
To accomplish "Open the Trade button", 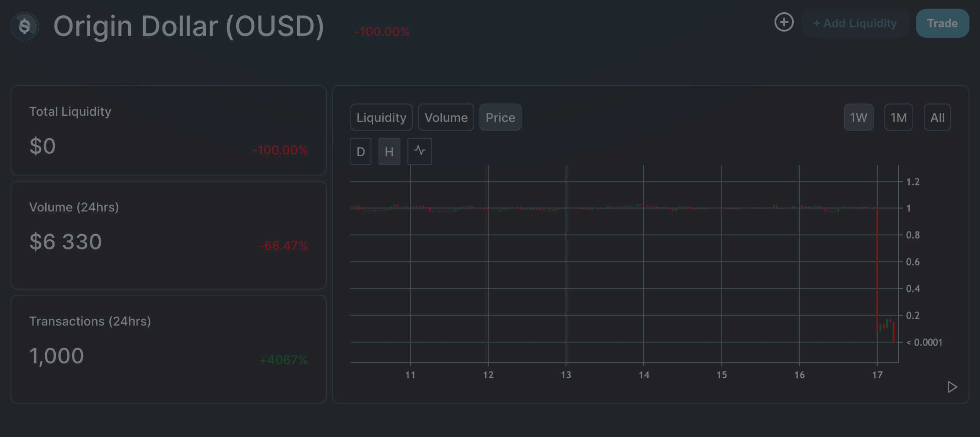I will coord(942,23).
